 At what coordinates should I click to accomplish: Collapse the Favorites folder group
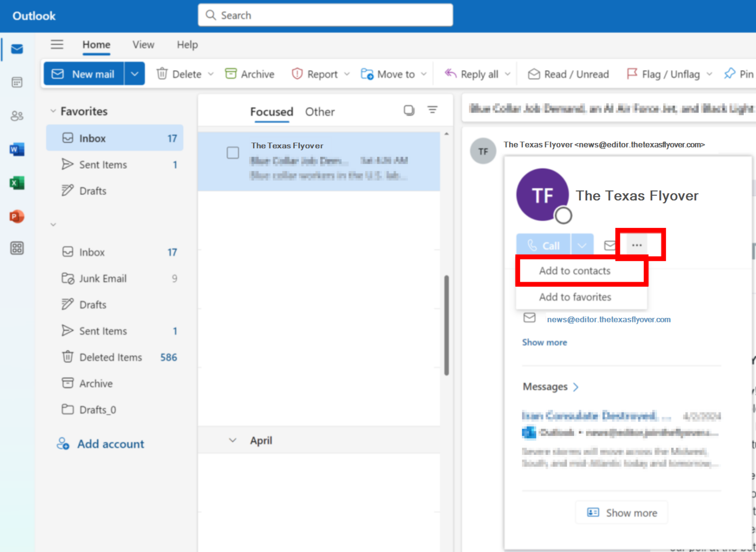[53, 111]
